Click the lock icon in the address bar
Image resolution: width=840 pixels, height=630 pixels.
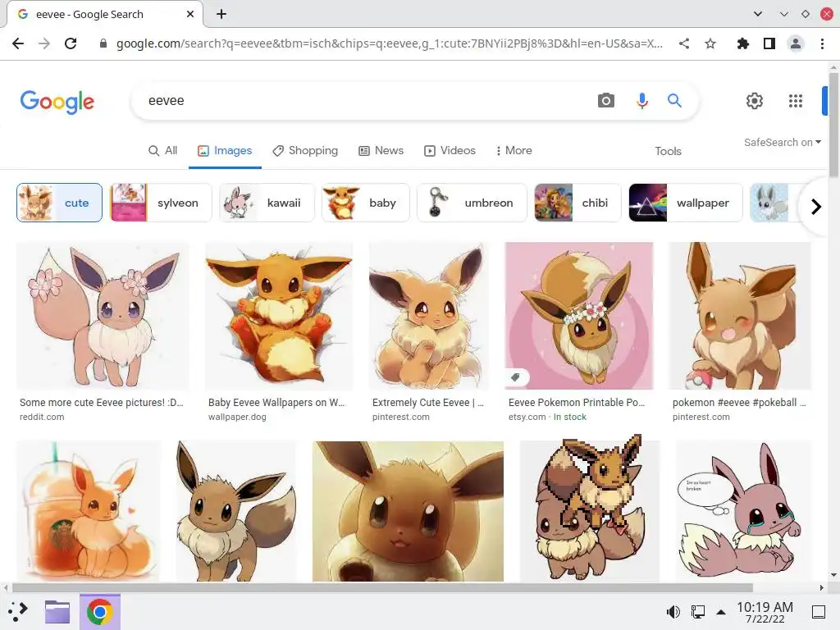[x=103, y=44]
